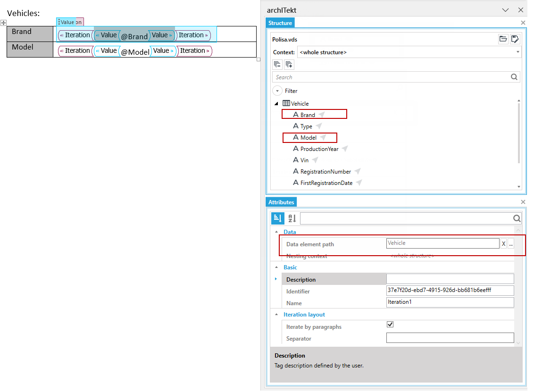
Task: Click the insert arrow next to ProductionYear
Action: tap(345, 149)
